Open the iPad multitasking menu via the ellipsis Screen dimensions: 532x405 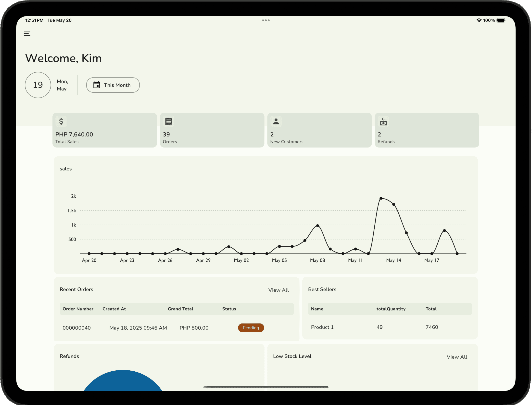pos(266,20)
